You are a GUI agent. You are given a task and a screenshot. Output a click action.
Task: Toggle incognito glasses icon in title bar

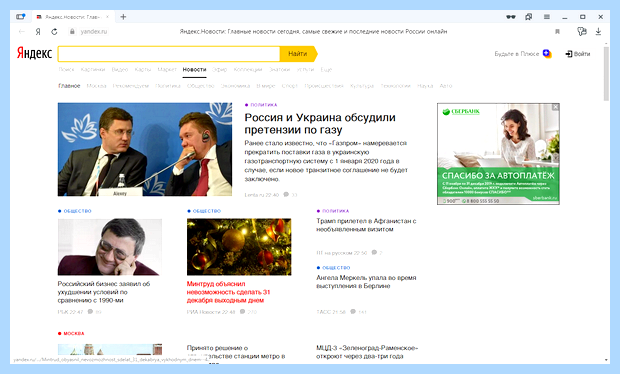(511, 17)
